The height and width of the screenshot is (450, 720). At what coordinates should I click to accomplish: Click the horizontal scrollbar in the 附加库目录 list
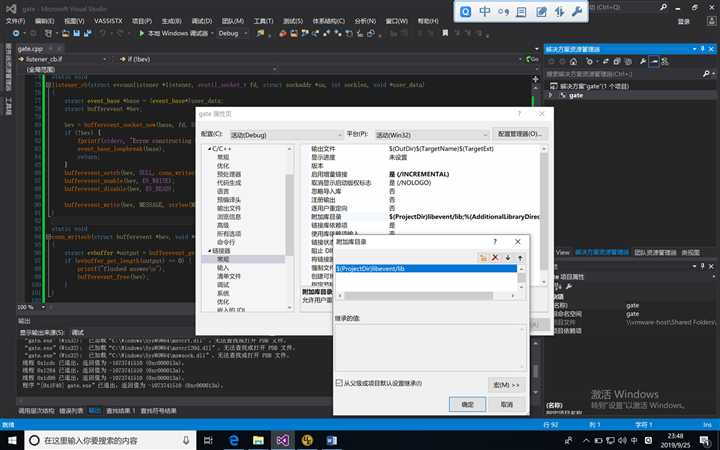point(418,296)
